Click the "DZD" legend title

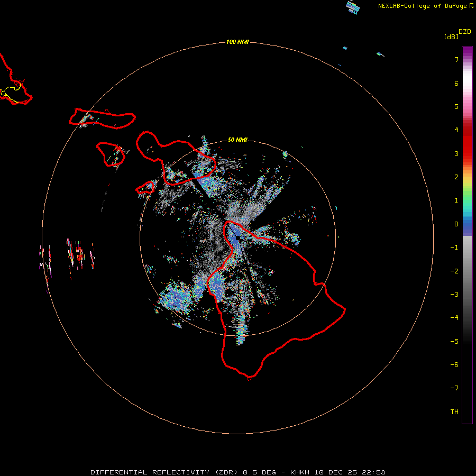point(465,32)
